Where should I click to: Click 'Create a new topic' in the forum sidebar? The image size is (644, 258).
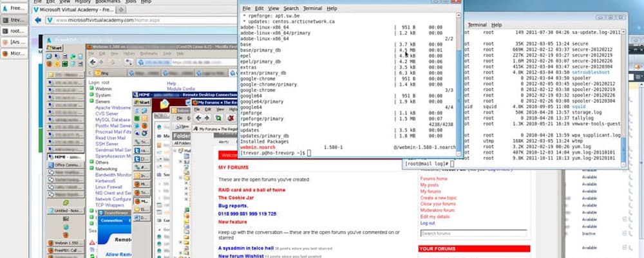(x=439, y=198)
